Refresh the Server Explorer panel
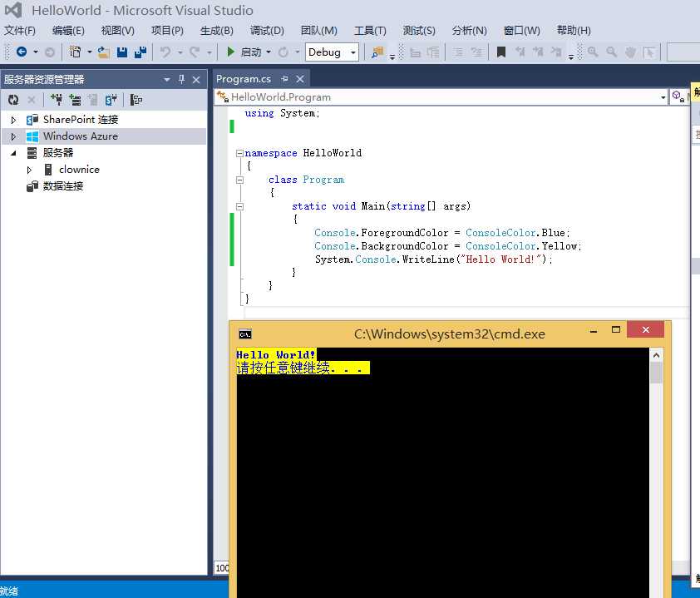The width and height of the screenshot is (700, 598). coord(13,100)
